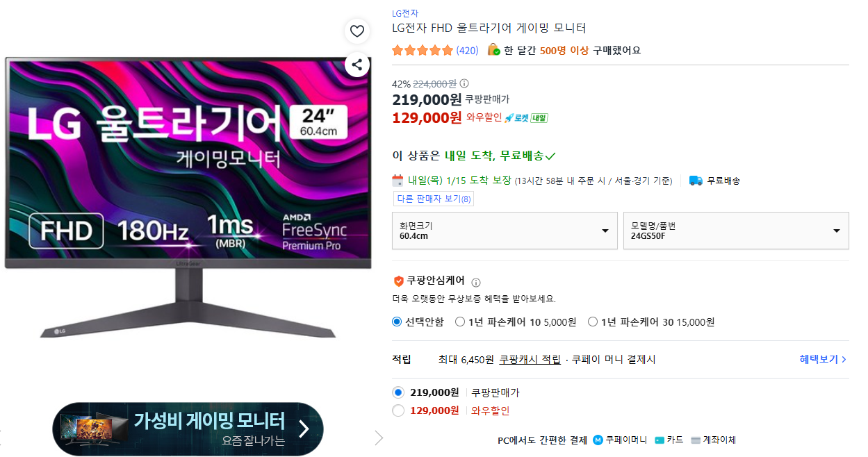The height and width of the screenshot is (457, 868).
Task: Select the 선택안함 care option
Action: [x=397, y=322]
